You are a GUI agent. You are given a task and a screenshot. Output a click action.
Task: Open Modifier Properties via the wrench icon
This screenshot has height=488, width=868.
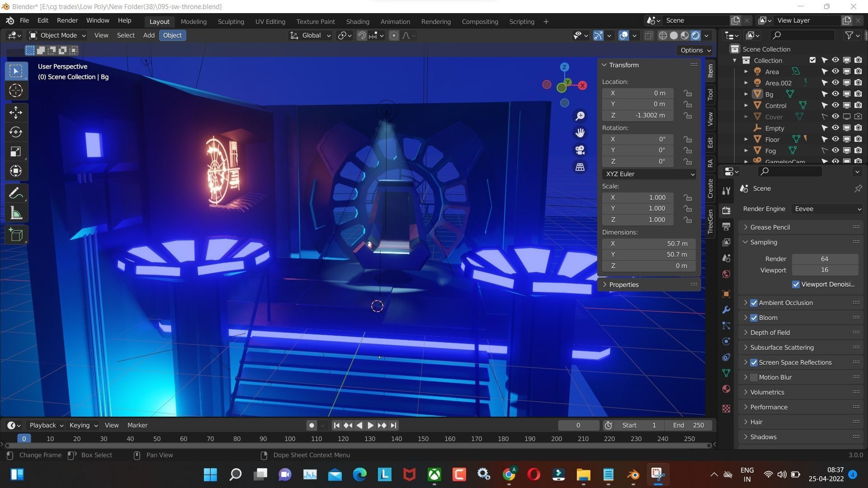(x=726, y=310)
